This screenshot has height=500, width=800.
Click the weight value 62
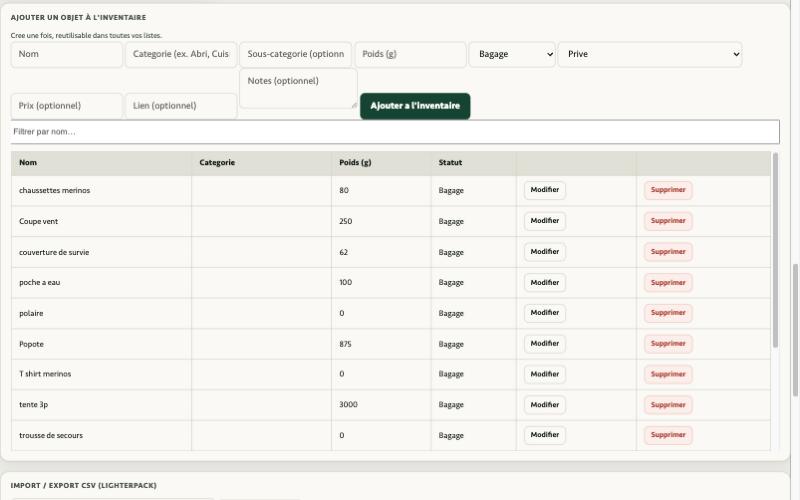click(343, 252)
